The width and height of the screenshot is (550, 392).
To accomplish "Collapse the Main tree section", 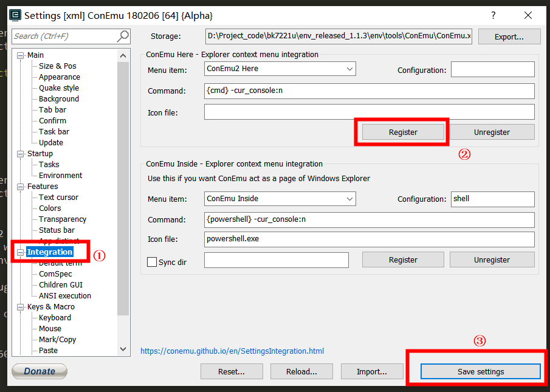I will (x=21, y=55).
